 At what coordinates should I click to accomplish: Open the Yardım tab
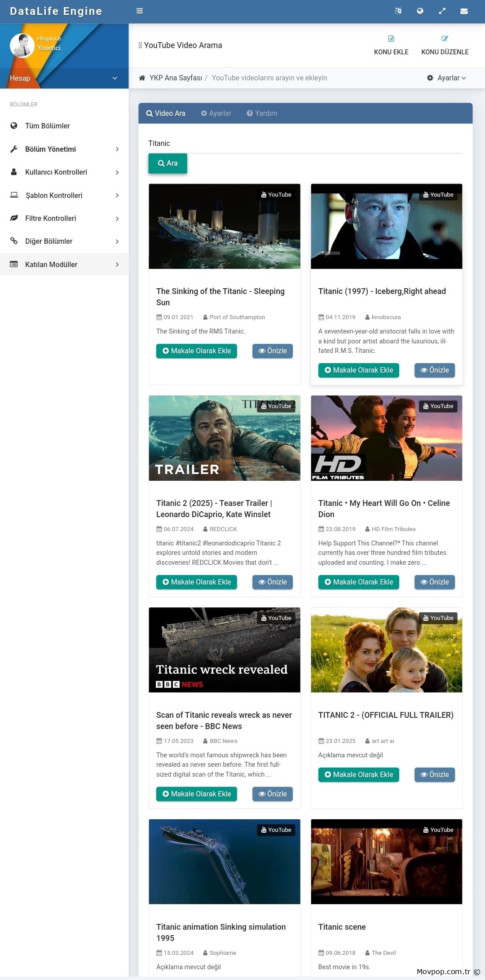click(x=262, y=113)
